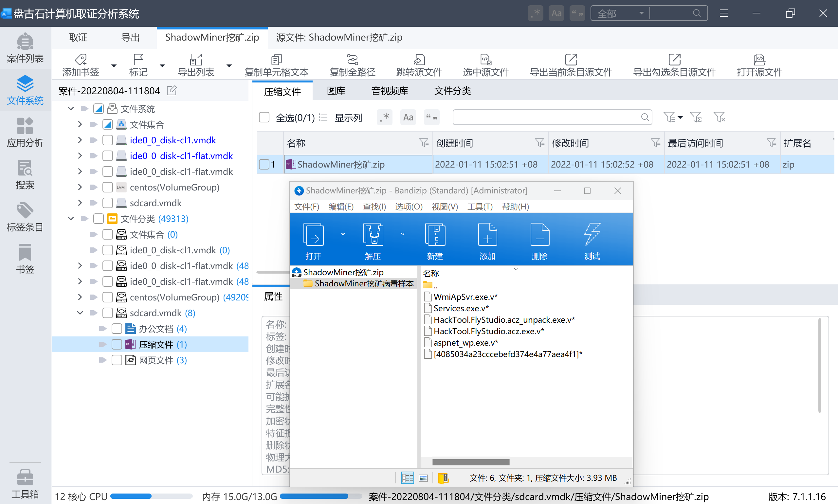The height and width of the screenshot is (504, 838).
Task: Click the hamburger menu icon in title bar
Action: pyautogui.click(x=723, y=13)
